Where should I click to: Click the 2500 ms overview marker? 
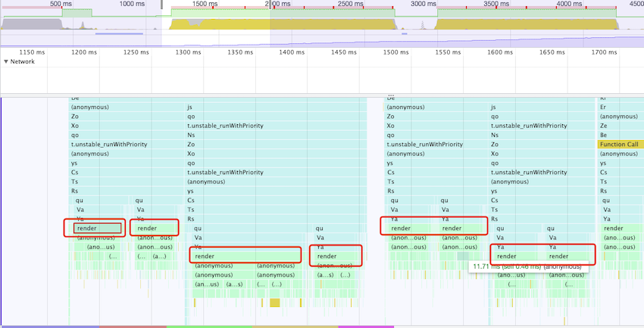click(350, 4)
